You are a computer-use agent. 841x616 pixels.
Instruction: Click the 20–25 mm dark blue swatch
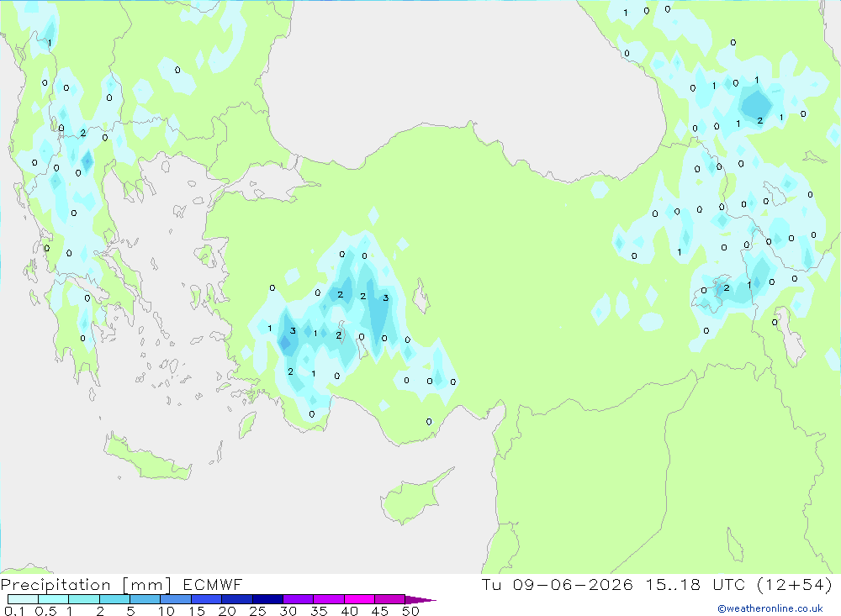pos(236,599)
